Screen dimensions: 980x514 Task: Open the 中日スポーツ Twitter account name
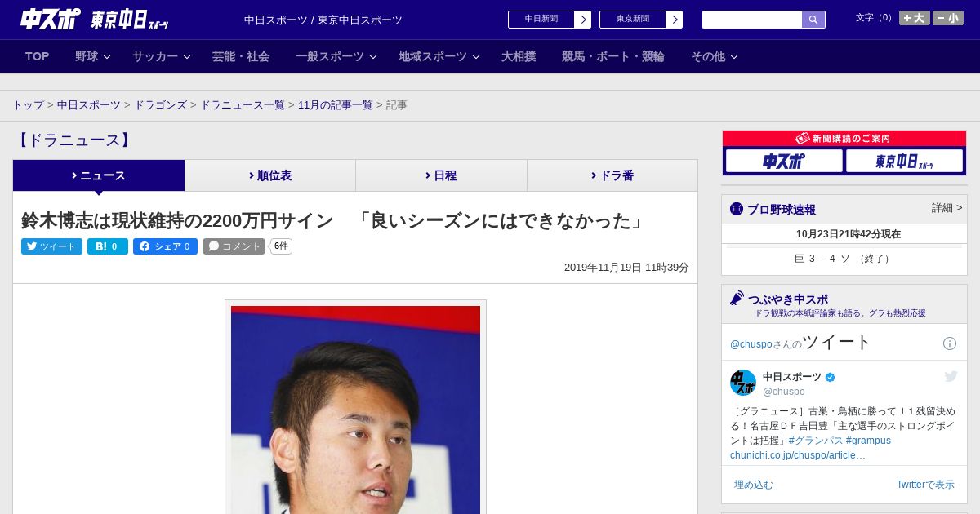point(792,377)
